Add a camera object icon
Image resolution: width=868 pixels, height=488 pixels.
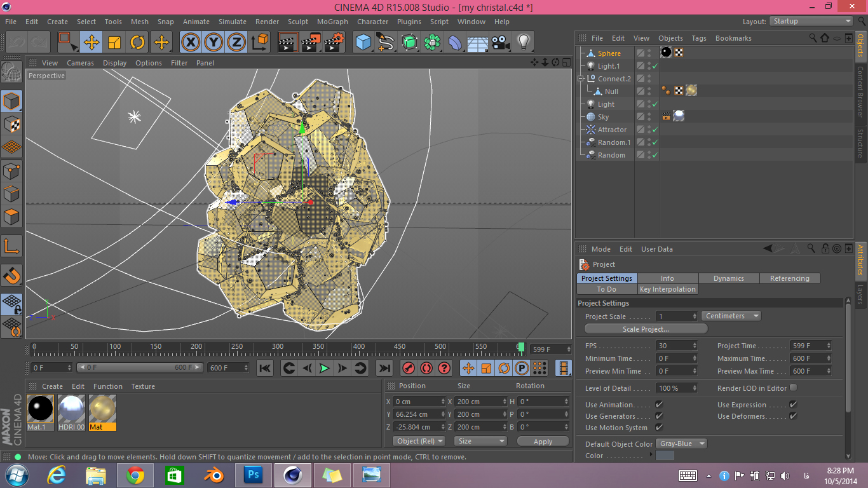tap(501, 43)
